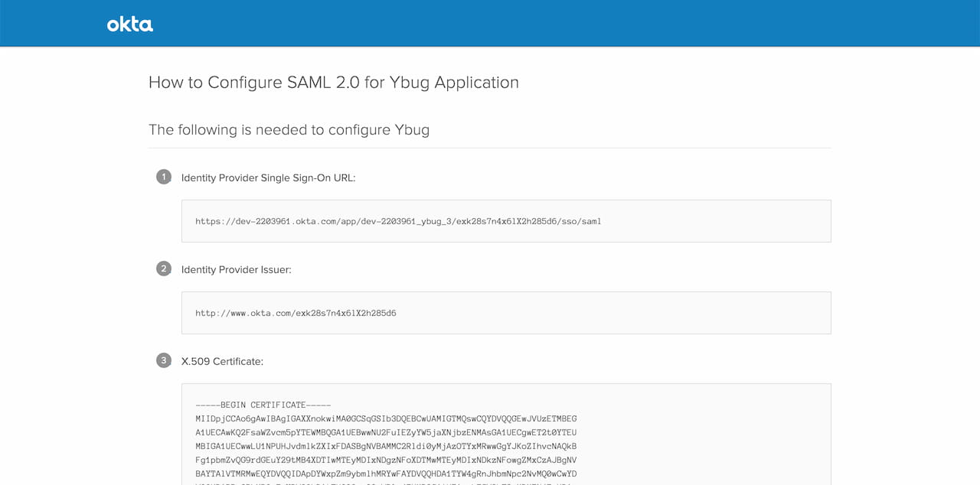Click the certificate line starting with MIIDpjCCAo6gAwIBAgIGAXXnokwiMA0G
Image resolution: width=980 pixels, height=485 pixels.
click(x=386, y=419)
